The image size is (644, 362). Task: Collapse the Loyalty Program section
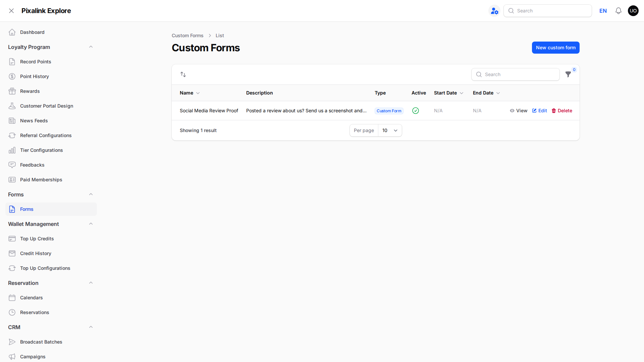(91, 47)
